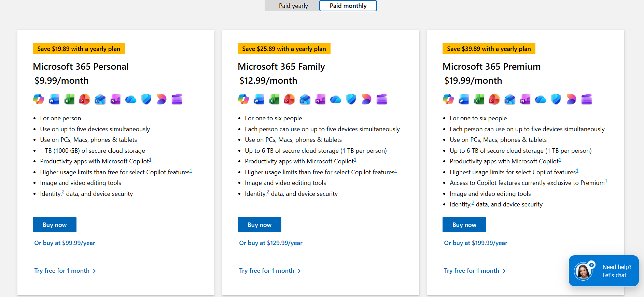The width and height of the screenshot is (644, 297).
Task: Click the PowerPoint icon under Microsoft 365 Premium
Action: click(x=494, y=99)
